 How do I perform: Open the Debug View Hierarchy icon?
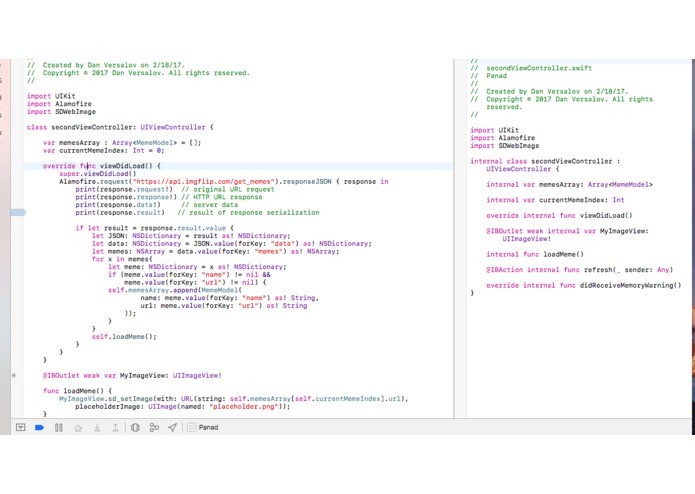[135, 428]
